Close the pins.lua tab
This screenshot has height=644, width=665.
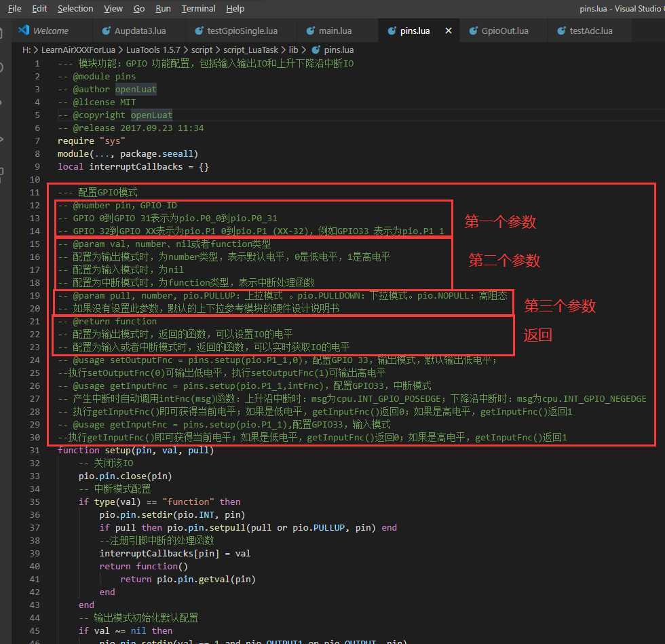[449, 31]
